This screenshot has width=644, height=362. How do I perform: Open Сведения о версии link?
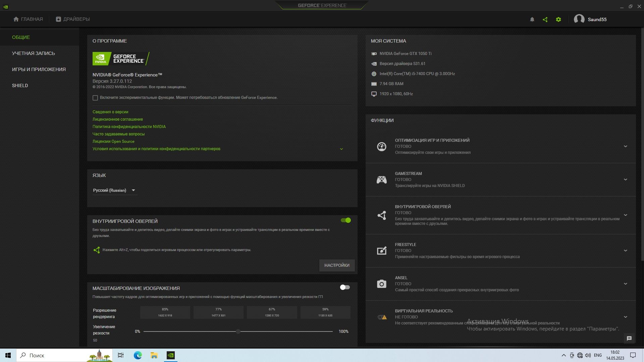(x=110, y=112)
